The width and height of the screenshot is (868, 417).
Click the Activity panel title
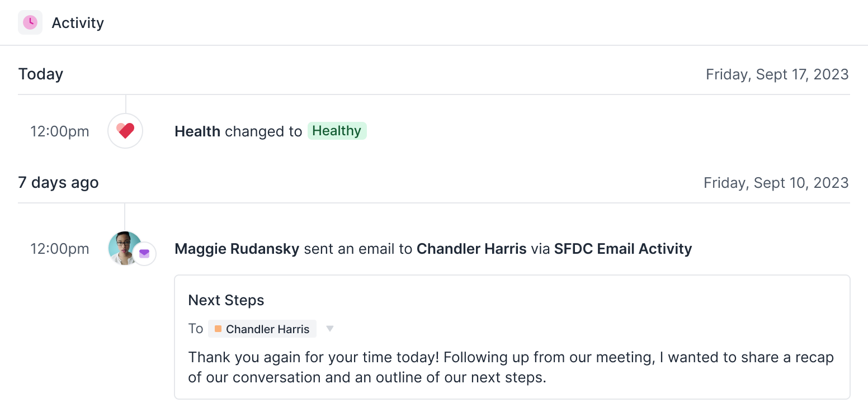pyautogui.click(x=78, y=23)
